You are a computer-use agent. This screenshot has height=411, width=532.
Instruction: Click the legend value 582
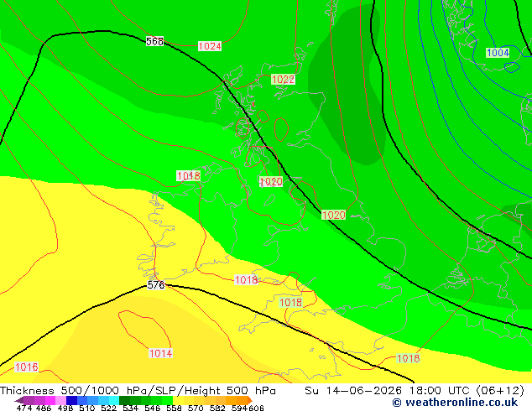pos(217,408)
